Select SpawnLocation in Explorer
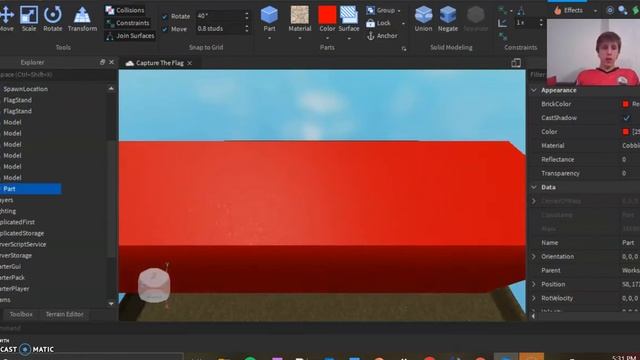The height and width of the screenshot is (360, 640). coord(25,89)
